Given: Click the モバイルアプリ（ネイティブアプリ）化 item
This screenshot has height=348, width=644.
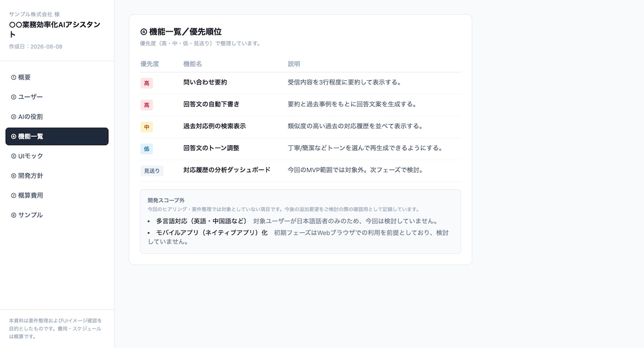Looking at the screenshot, I should tap(212, 233).
